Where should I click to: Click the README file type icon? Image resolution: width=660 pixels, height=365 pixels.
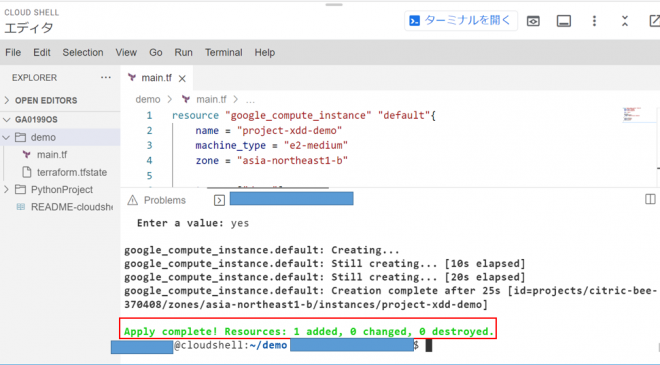(20, 207)
